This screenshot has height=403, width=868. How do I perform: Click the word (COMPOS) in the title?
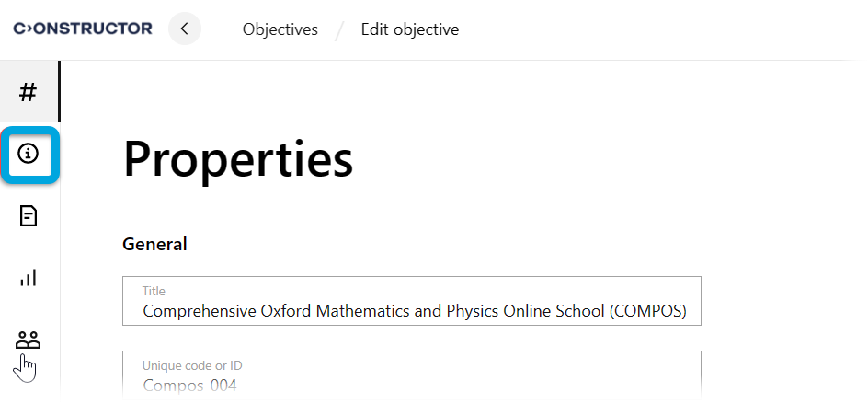click(647, 311)
